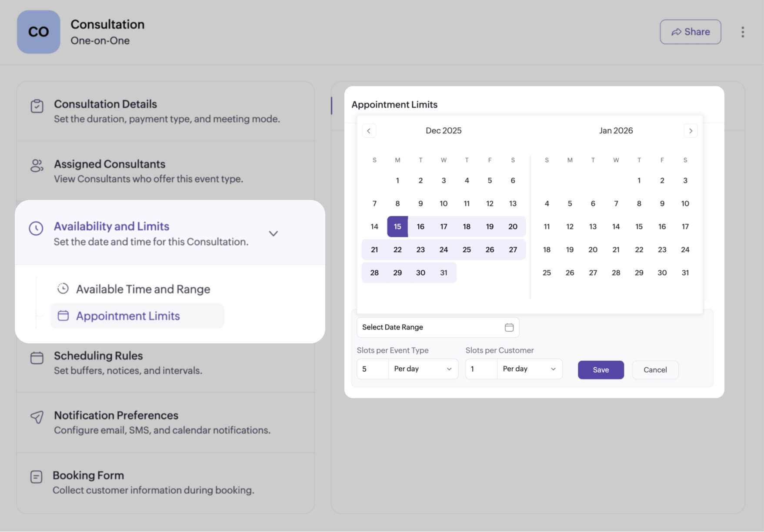Go to next month in date picker
Viewport: 764px width, 532px height.
coord(691,131)
